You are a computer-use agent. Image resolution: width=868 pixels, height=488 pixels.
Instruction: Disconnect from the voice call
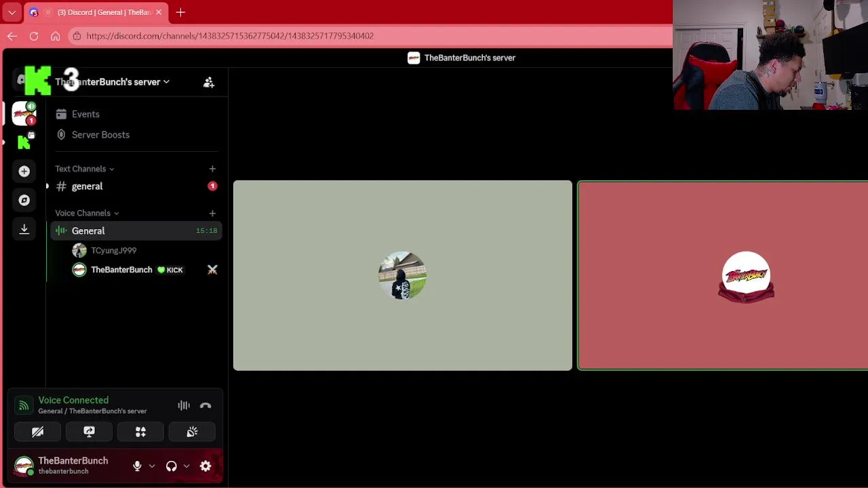coord(205,405)
